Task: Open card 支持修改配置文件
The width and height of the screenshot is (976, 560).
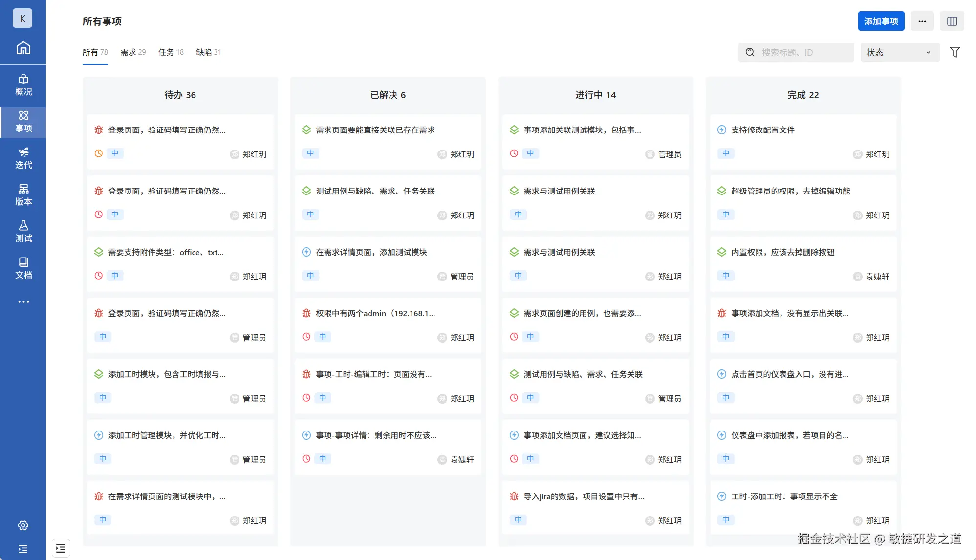Action: pos(762,130)
